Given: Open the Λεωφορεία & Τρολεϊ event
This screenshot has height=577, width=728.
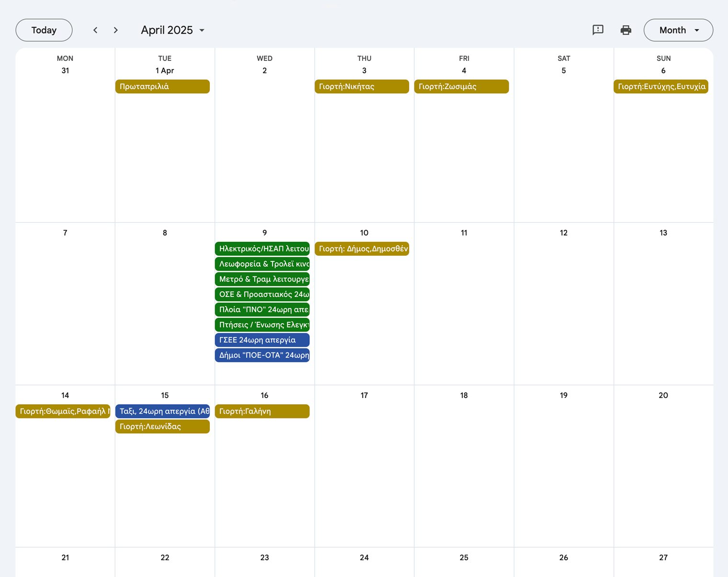Looking at the screenshot, I should tap(262, 264).
